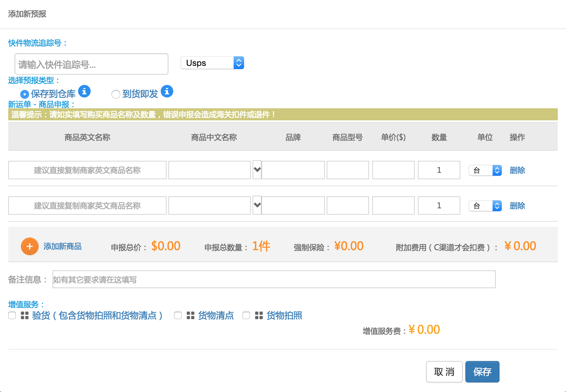Open the Usps carrier dropdown
Viewport: 566px width, 392px height.
point(212,63)
